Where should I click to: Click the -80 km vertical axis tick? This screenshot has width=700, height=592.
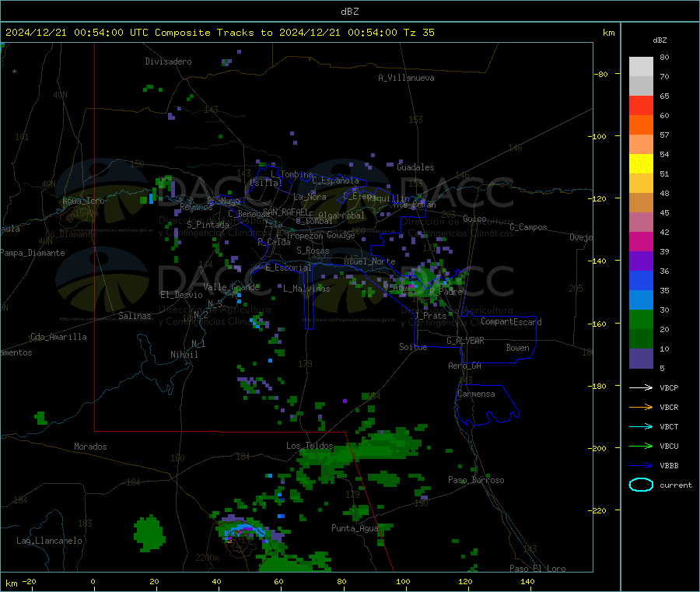point(601,74)
